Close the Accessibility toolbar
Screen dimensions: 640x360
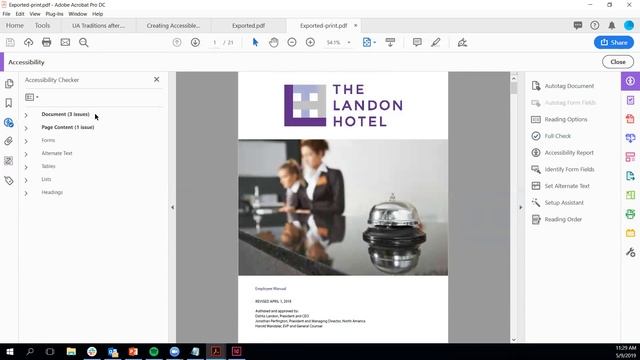(618, 62)
